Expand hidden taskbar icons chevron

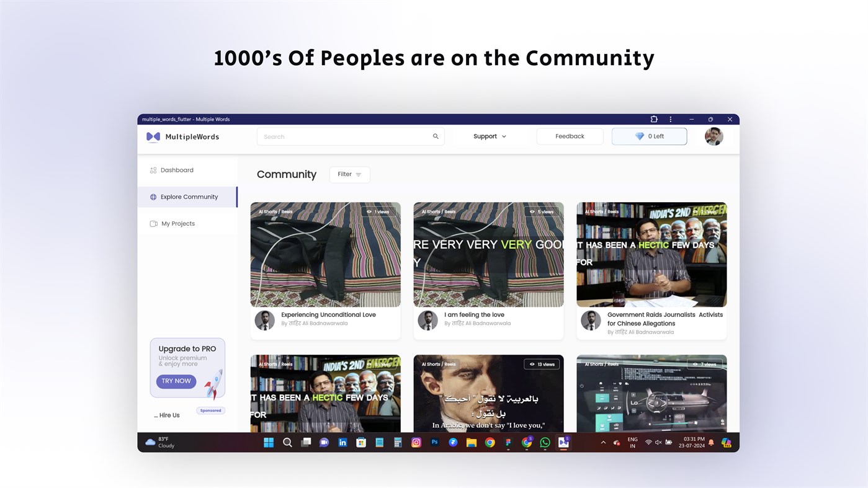(602, 442)
